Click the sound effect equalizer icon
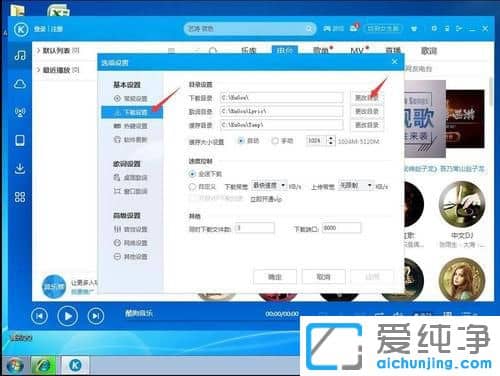 (x=117, y=229)
